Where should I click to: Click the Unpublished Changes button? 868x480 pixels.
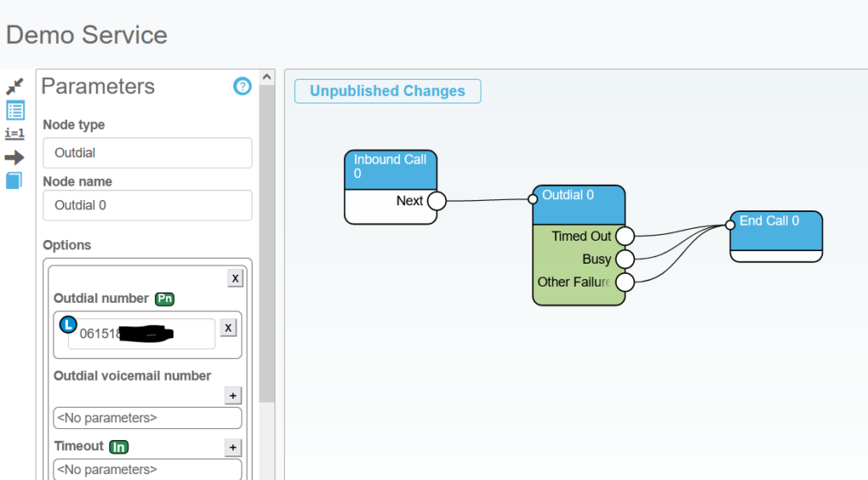point(387,92)
